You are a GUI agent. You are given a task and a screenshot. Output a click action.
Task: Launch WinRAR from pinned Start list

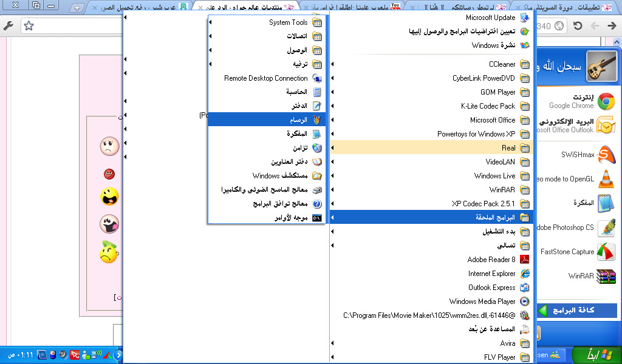606,276
